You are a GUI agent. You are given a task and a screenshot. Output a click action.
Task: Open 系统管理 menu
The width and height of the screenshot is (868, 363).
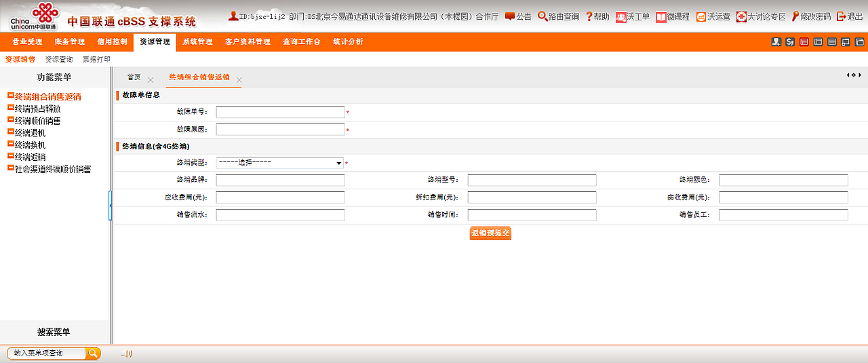(197, 42)
